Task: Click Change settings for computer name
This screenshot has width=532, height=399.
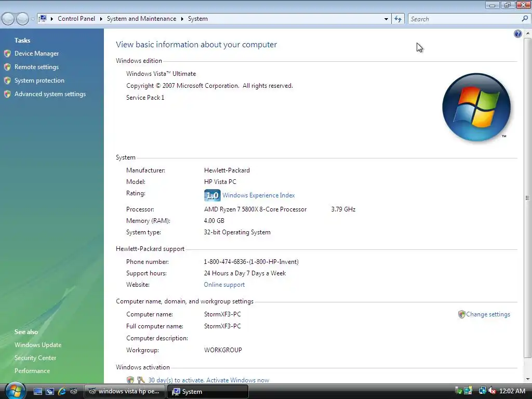Action: click(488, 314)
